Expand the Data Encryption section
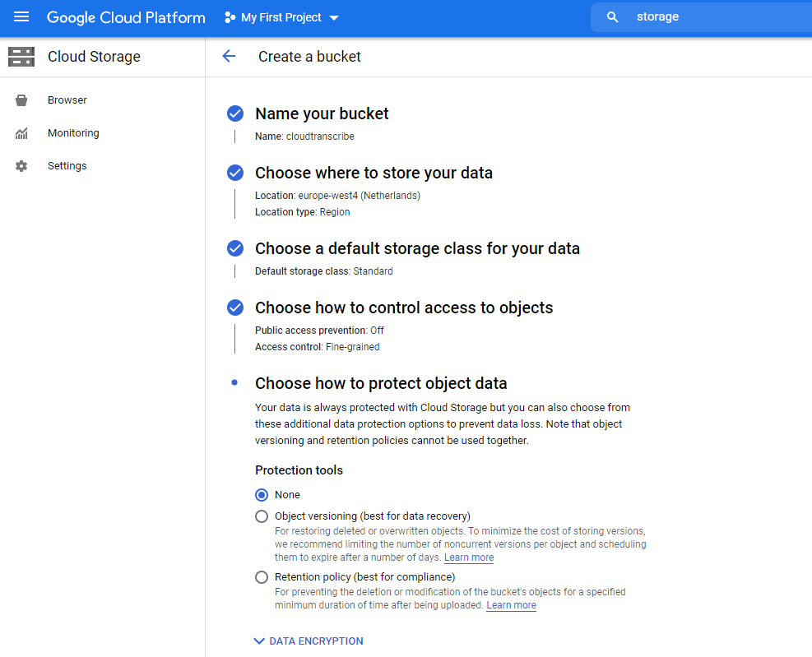Image resolution: width=812 pixels, height=657 pixels. point(309,641)
